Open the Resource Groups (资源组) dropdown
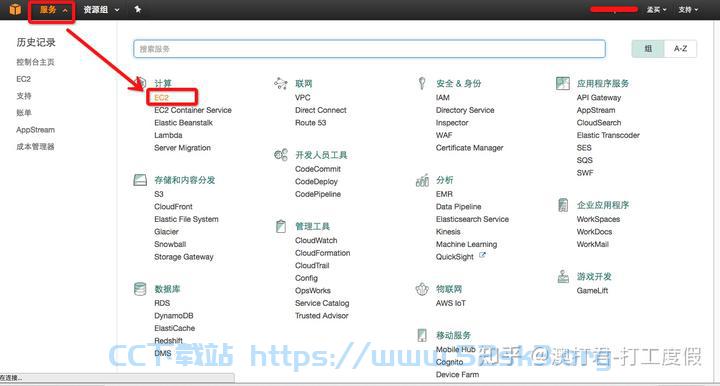The width and height of the screenshot is (720, 386). (101, 10)
